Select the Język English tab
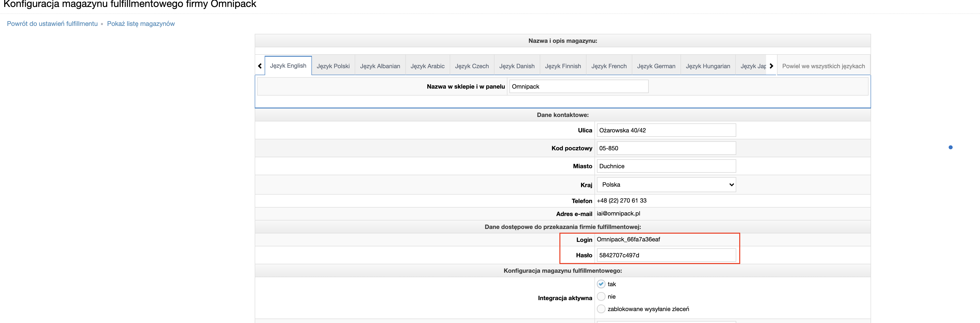This screenshot has width=980, height=323. click(x=288, y=66)
